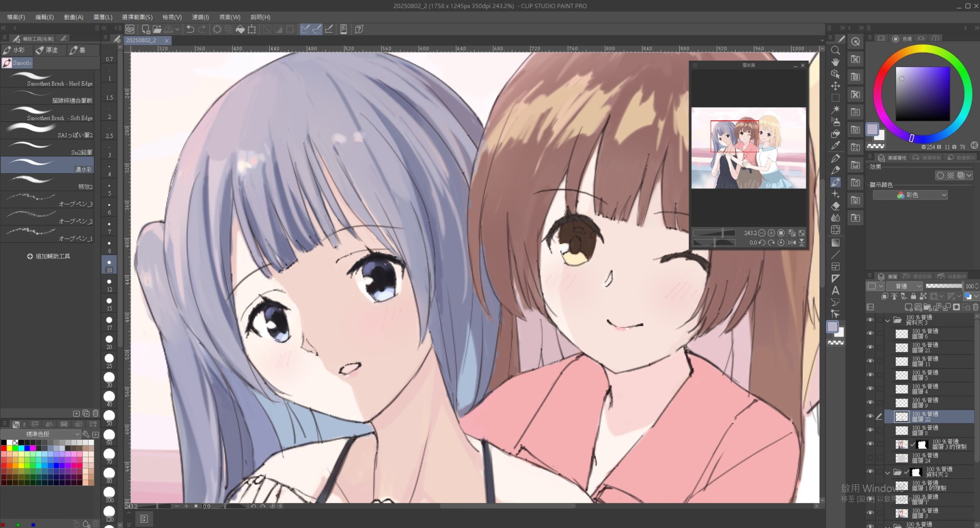The height and width of the screenshot is (528, 980).
Task: Select the Move Layer tool
Action: pos(835,86)
